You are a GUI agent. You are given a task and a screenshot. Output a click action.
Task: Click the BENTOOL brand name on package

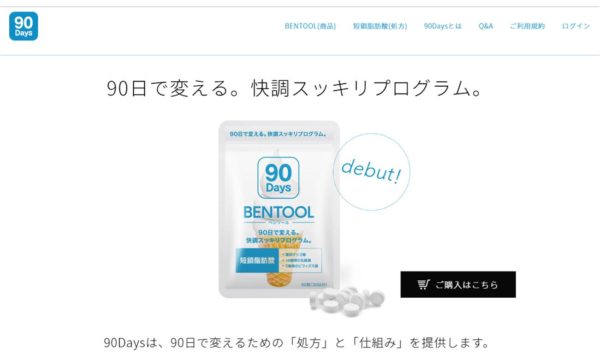tap(279, 212)
